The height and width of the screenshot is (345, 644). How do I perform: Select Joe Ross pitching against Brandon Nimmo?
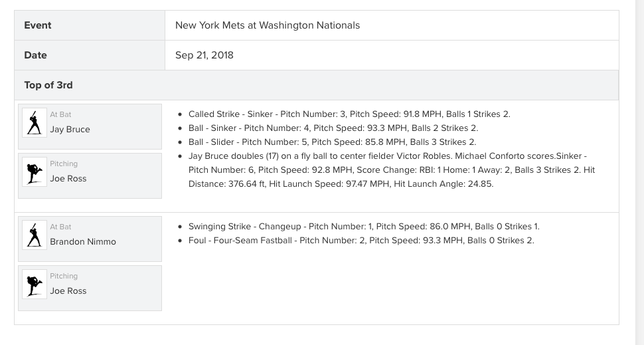[68, 291]
